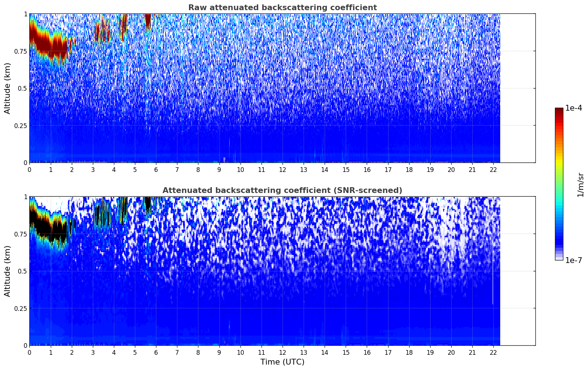Click the '6' time tick on top axis
Viewport: 588px width, 370px height.
156,169
